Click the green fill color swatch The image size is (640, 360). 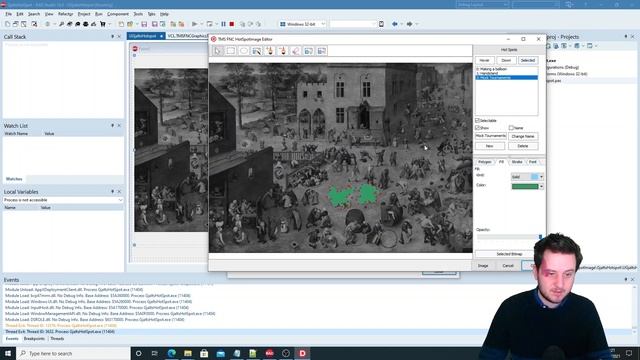coord(525,187)
